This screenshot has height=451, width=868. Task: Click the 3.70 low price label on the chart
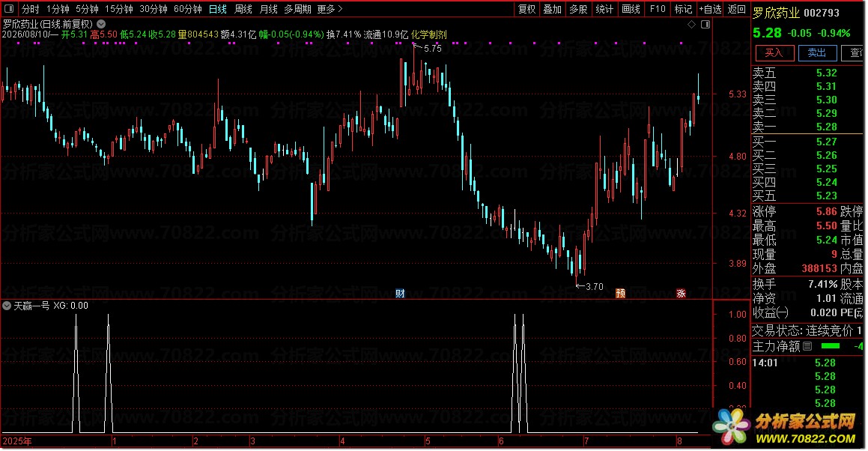tap(595, 286)
